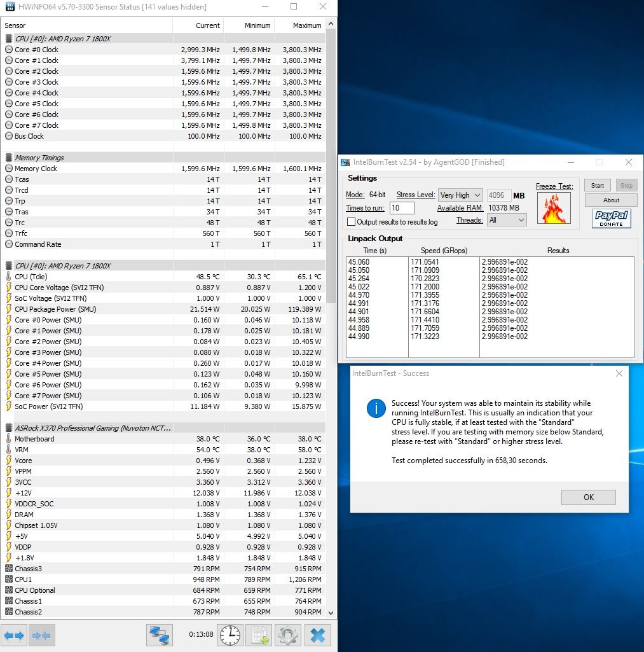Click the CPU (Tdie) thermometer icon

pyautogui.click(x=9, y=277)
